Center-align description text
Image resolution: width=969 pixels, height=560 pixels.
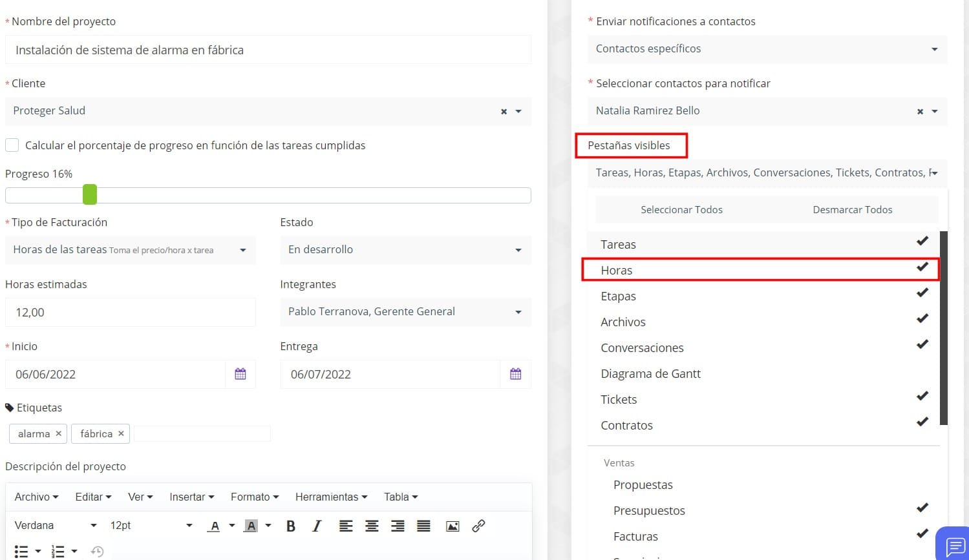[372, 526]
